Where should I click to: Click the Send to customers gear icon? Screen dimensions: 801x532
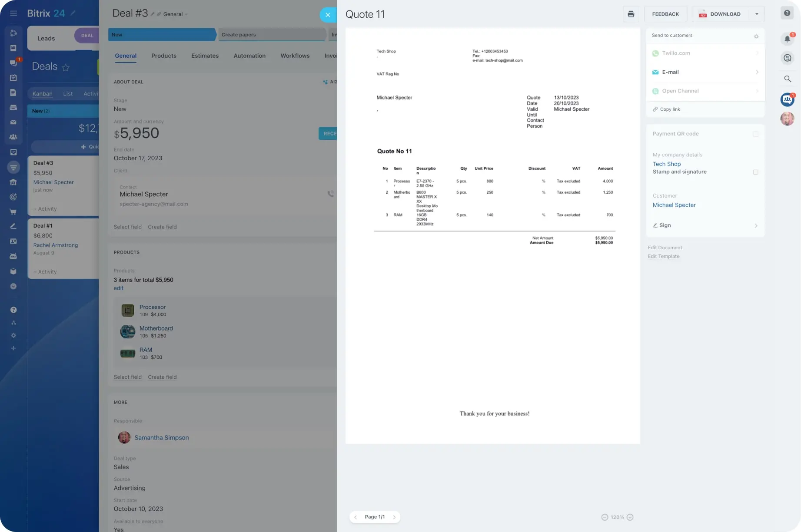click(x=756, y=36)
